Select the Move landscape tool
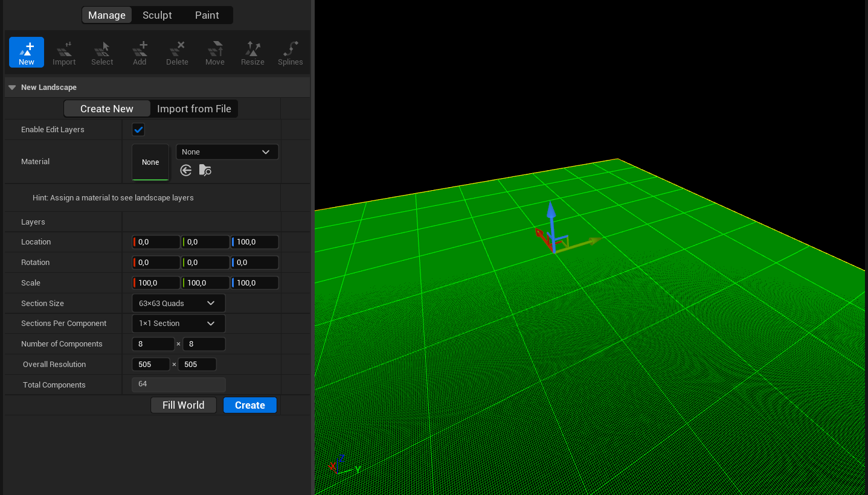This screenshot has width=868, height=495. (214, 53)
